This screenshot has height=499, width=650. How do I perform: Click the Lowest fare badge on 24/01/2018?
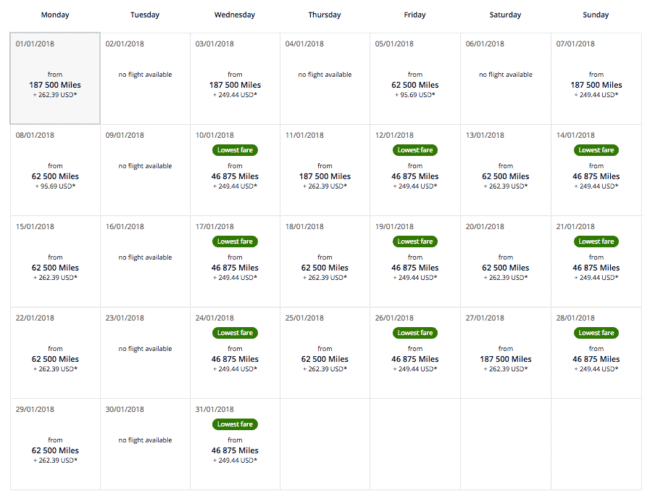pos(235,333)
